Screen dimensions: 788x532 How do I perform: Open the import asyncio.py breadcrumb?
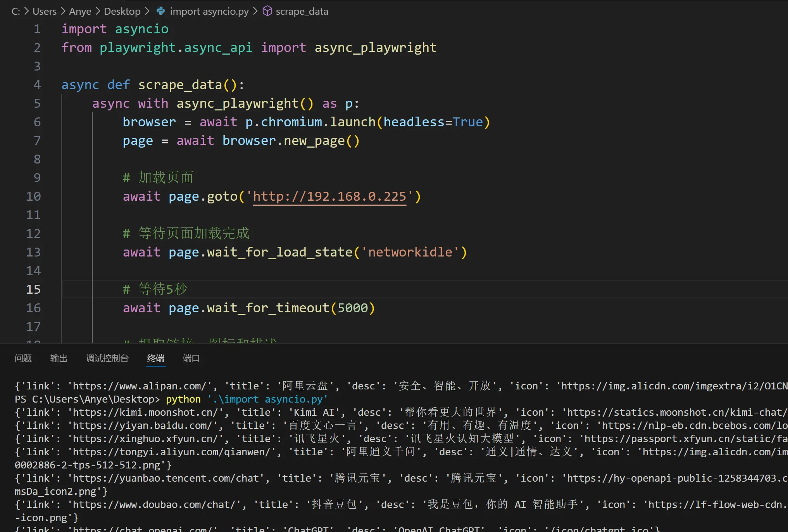coord(209,11)
